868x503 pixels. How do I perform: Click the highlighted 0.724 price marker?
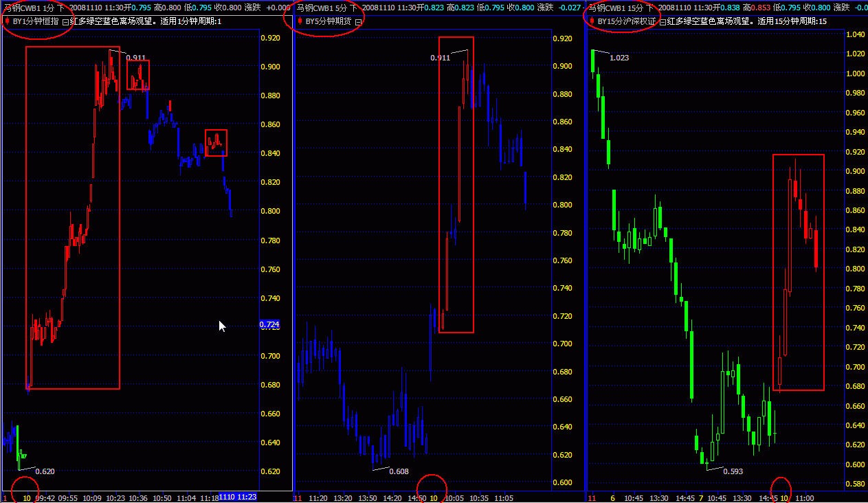point(269,324)
